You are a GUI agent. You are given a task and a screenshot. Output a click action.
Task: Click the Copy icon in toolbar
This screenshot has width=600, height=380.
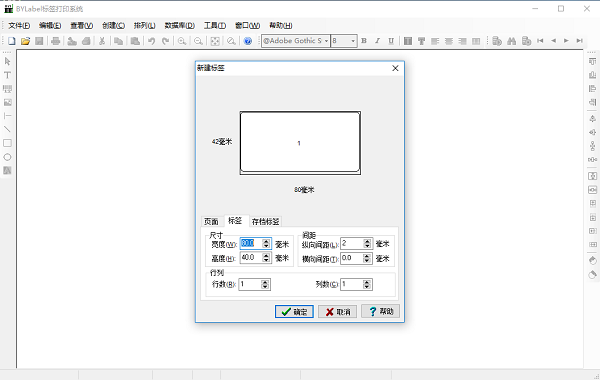[118, 41]
